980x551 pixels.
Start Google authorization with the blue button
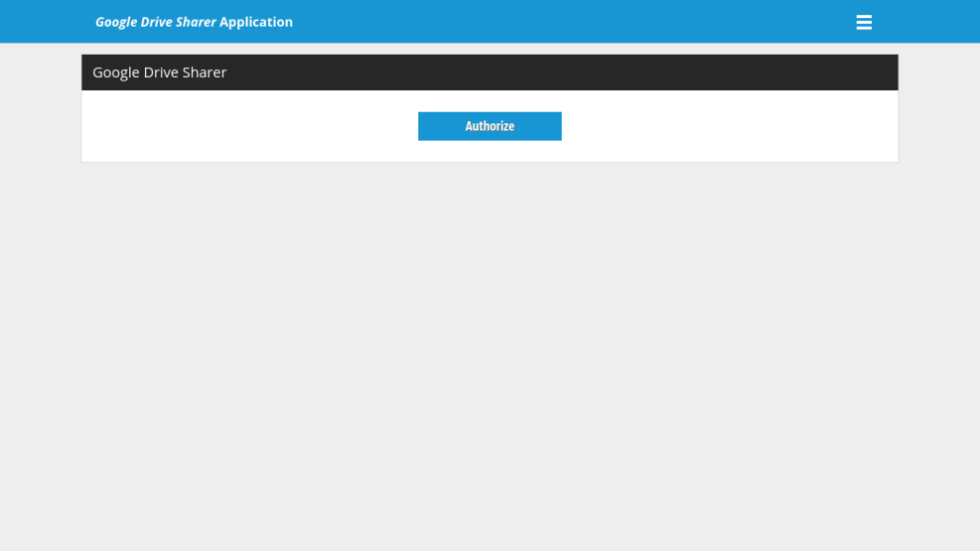click(490, 126)
